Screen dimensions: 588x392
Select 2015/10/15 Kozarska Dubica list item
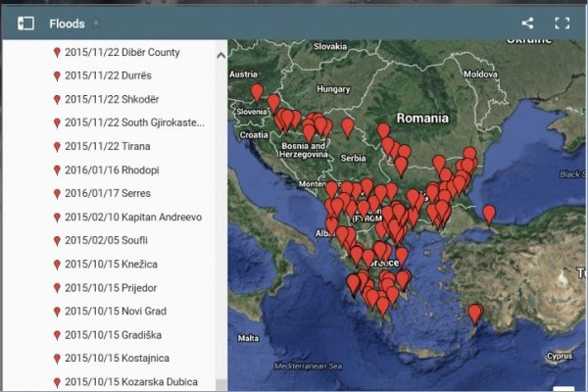point(131,381)
